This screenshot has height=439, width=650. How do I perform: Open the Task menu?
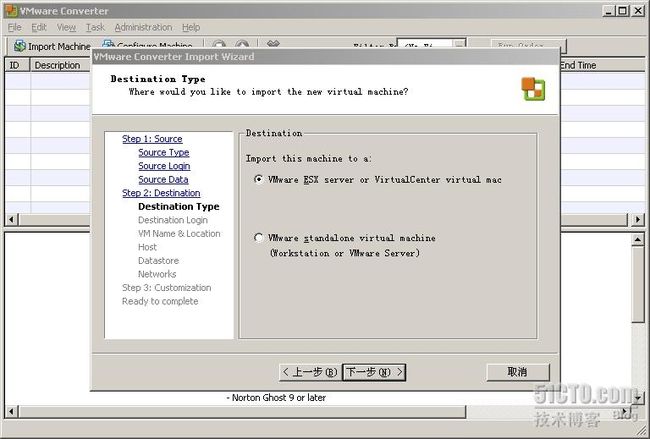tap(95, 27)
